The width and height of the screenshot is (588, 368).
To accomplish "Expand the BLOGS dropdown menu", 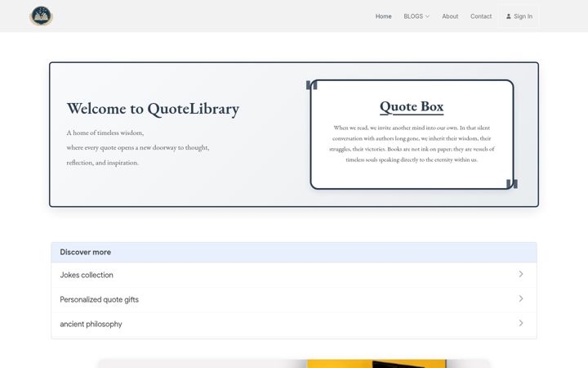I will point(416,16).
